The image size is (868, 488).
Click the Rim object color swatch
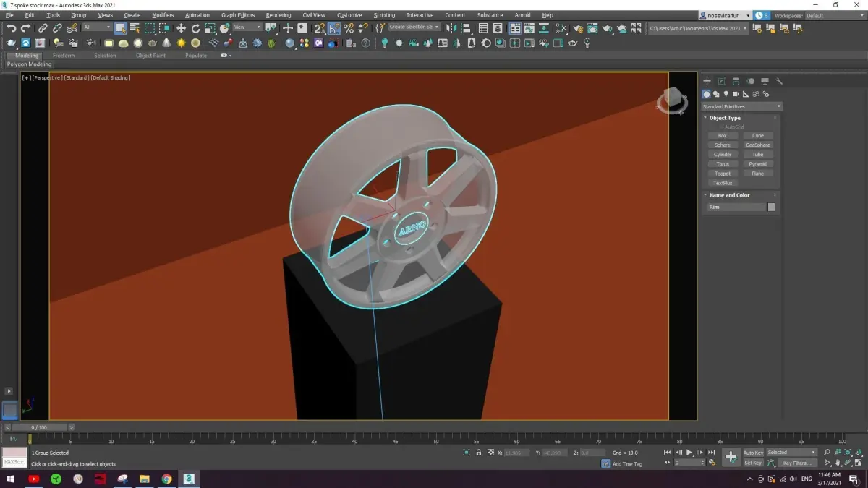coord(771,207)
